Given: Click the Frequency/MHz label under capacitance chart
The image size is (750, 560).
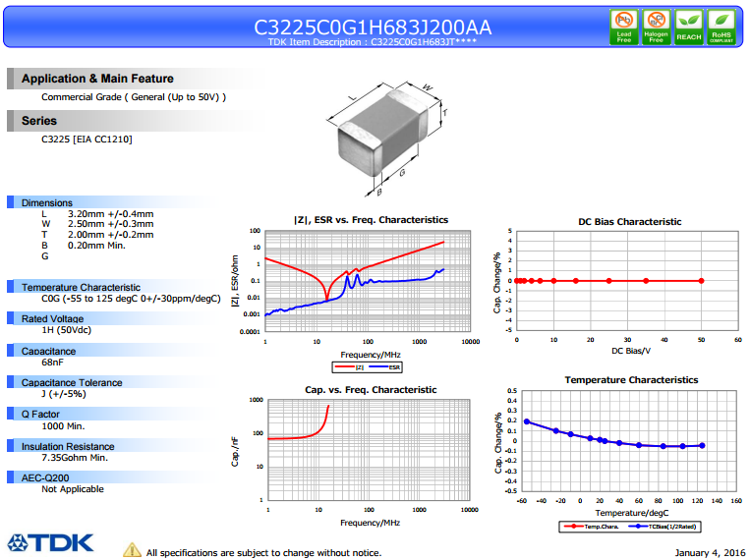Looking at the screenshot, I should click(x=371, y=524).
